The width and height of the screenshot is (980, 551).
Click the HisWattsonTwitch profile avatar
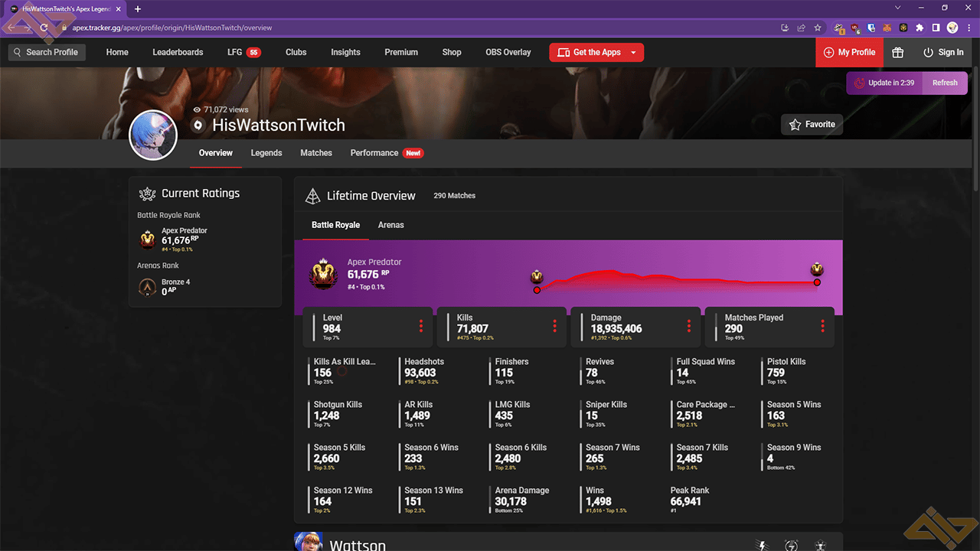pyautogui.click(x=153, y=135)
